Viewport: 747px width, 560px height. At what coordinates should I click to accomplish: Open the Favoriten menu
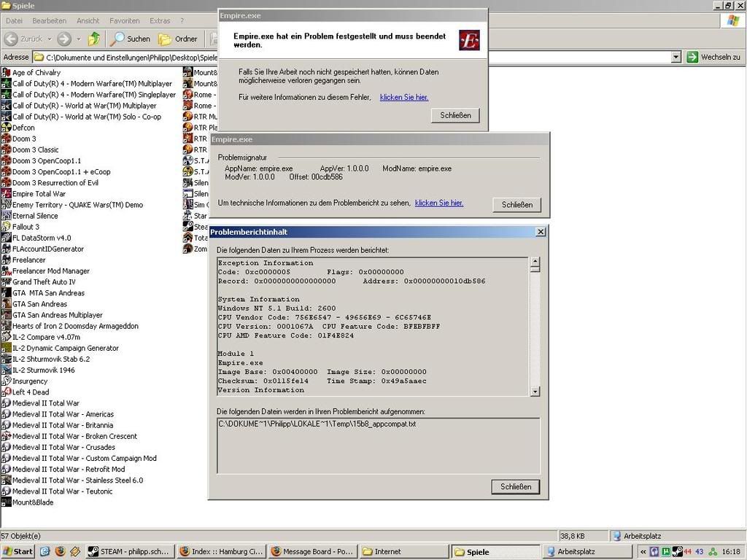[x=124, y=20]
